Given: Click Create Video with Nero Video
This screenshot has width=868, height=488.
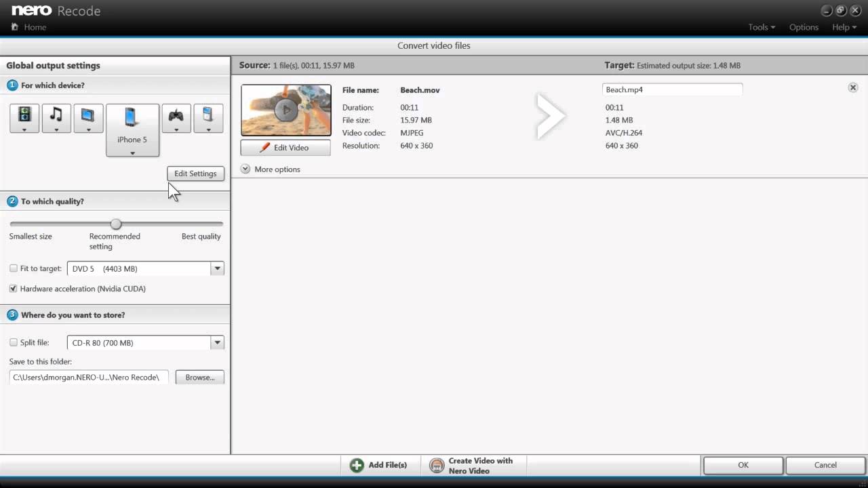Looking at the screenshot, I should click(x=473, y=466).
